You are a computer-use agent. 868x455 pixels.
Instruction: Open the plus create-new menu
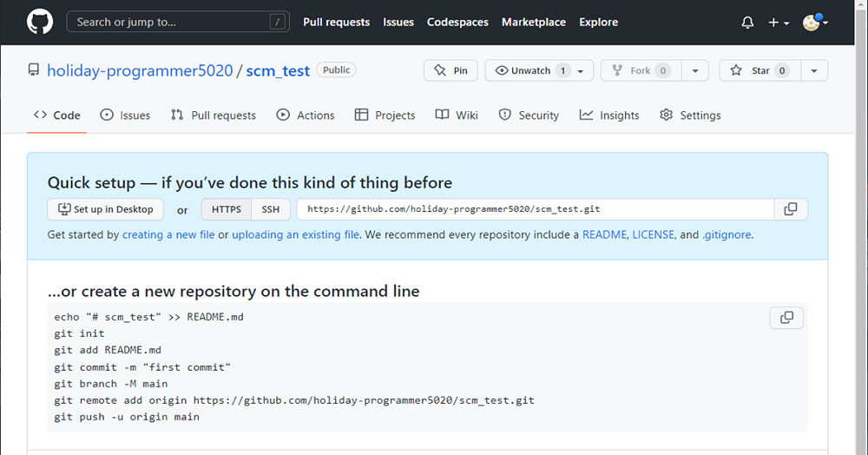779,23
